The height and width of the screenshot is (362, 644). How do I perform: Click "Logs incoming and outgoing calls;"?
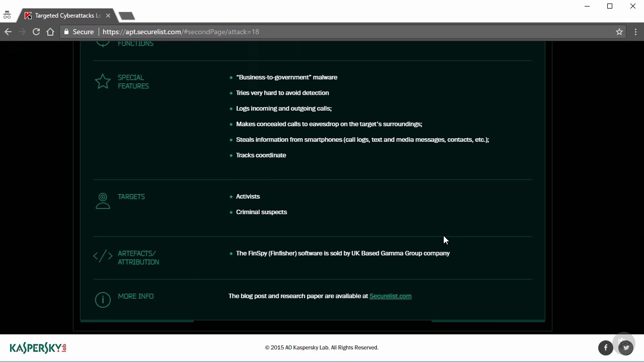click(284, 109)
